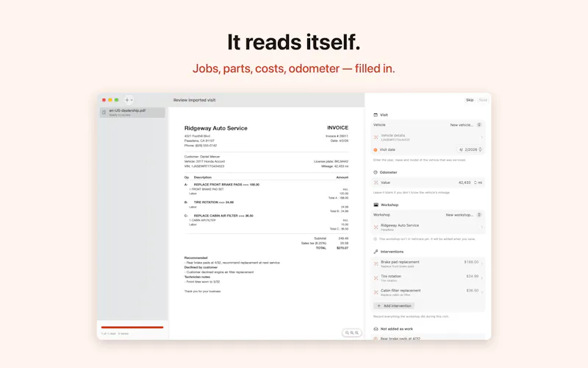Click the sparkle icon beside Vehicle details
Image resolution: width=588 pixels, height=368 pixels.
tap(376, 138)
